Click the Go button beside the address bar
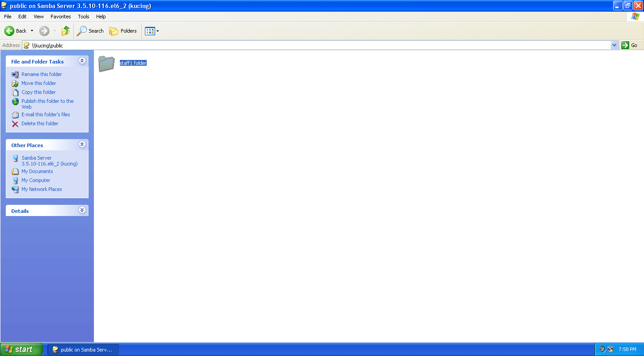 pos(630,45)
